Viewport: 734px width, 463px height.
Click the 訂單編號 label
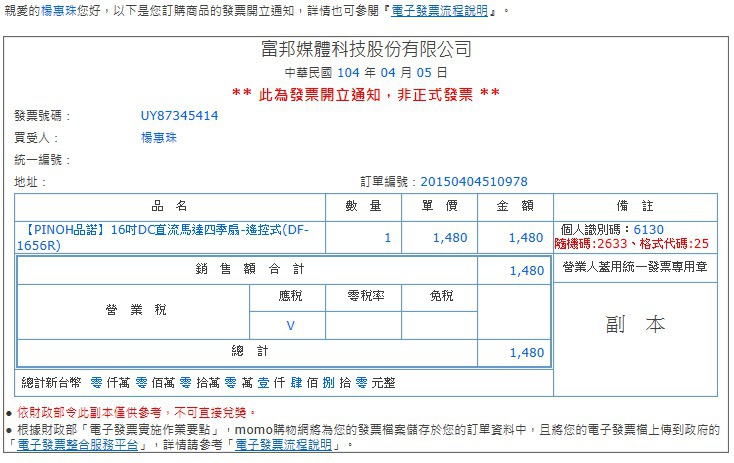click(388, 182)
